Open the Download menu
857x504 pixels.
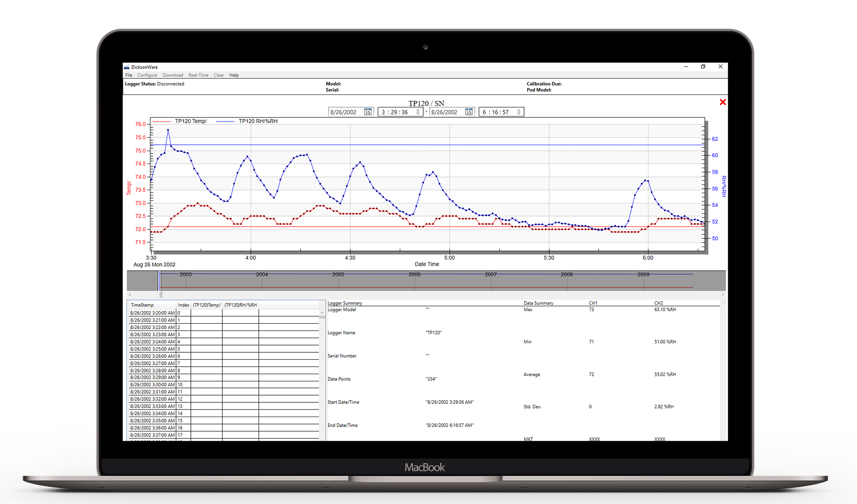(x=173, y=75)
